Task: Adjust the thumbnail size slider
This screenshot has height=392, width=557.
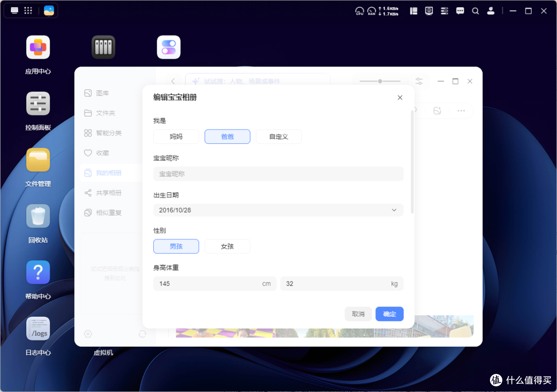Action: pos(380,81)
